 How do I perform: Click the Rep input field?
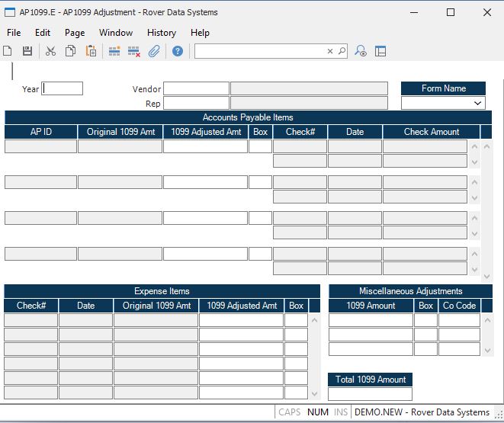pos(196,103)
